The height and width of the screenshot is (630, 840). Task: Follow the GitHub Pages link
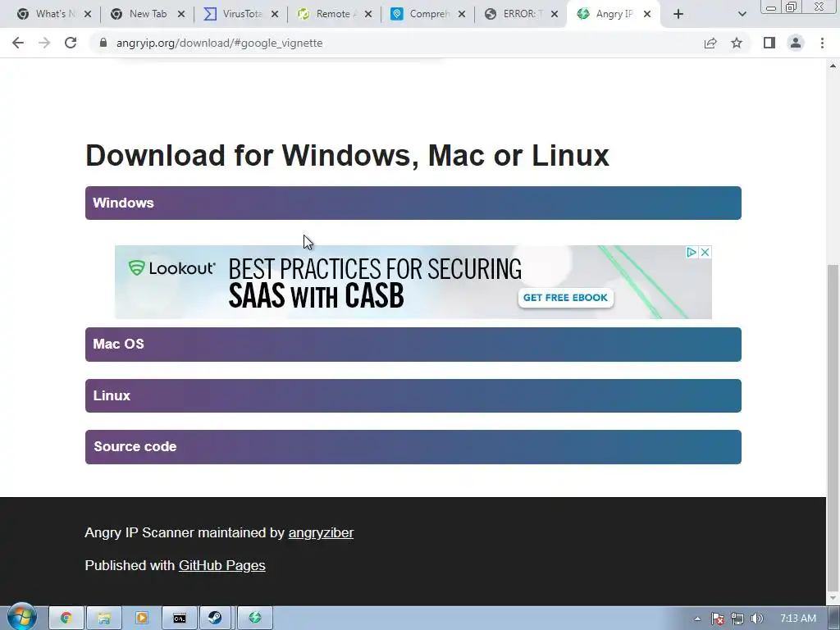(221, 565)
